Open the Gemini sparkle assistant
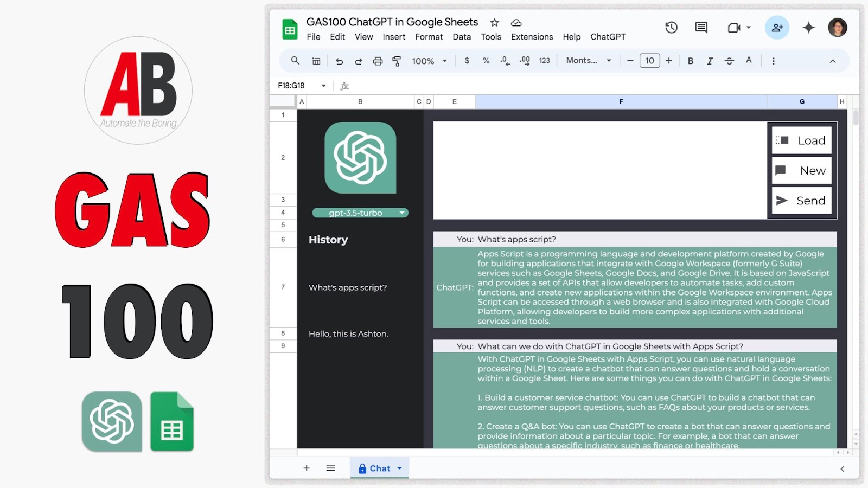 (808, 28)
